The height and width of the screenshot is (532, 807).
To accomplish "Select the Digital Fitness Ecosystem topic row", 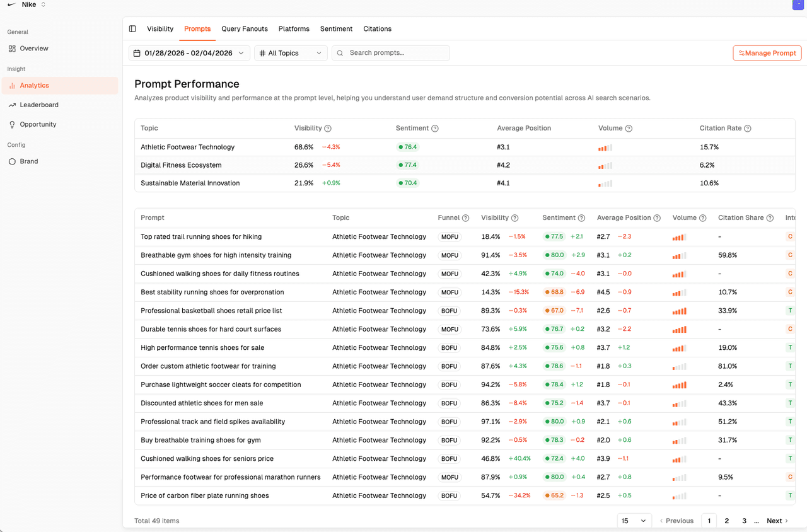I will point(465,165).
